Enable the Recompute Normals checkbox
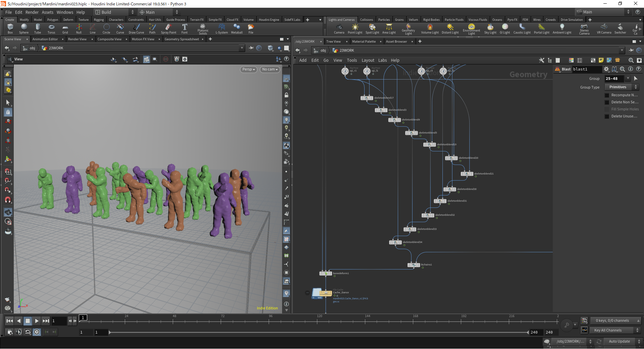Image resolution: width=644 pixels, height=349 pixels. (x=607, y=95)
